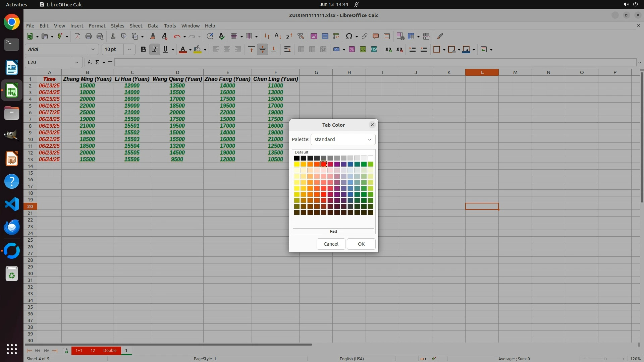Toggle Bold formatting button
The image size is (644, 362).
click(x=144, y=49)
